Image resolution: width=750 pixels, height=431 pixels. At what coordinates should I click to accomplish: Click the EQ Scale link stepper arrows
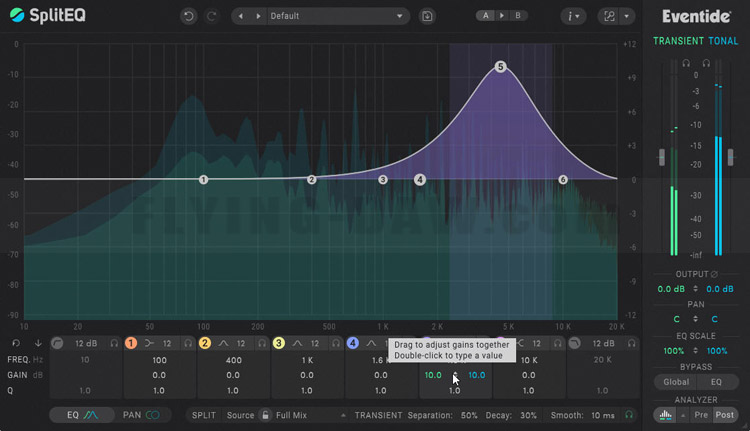(x=695, y=351)
